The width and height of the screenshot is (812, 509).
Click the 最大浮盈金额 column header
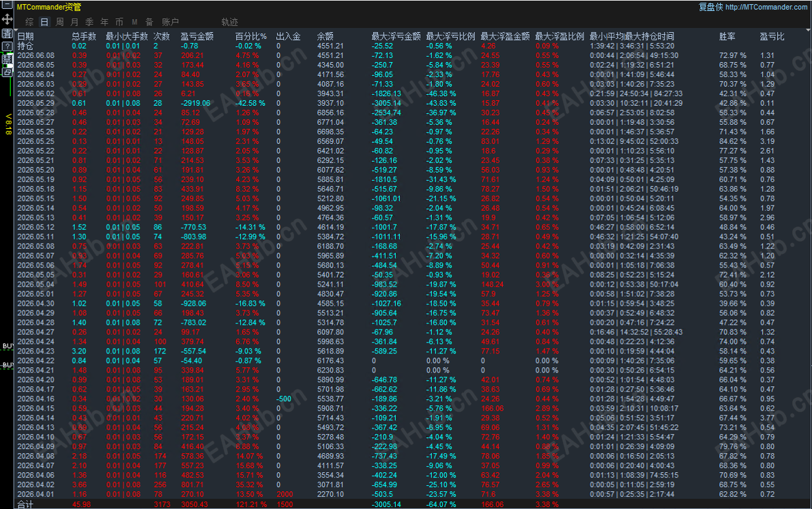click(x=505, y=36)
